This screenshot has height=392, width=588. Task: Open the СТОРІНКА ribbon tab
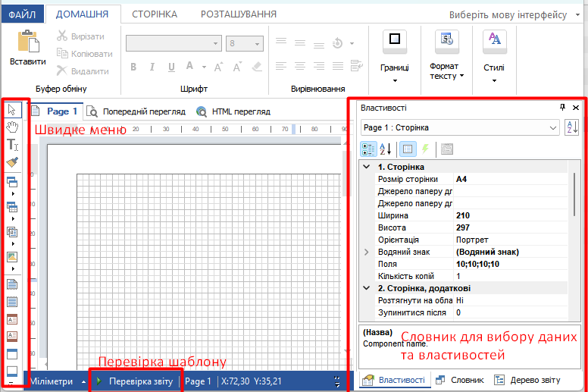[x=155, y=14]
